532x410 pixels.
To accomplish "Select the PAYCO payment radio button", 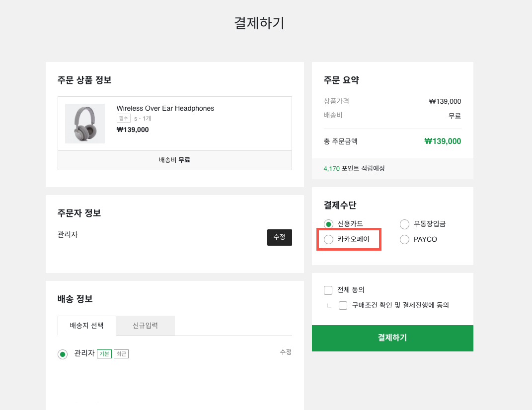I will pos(404,239).
